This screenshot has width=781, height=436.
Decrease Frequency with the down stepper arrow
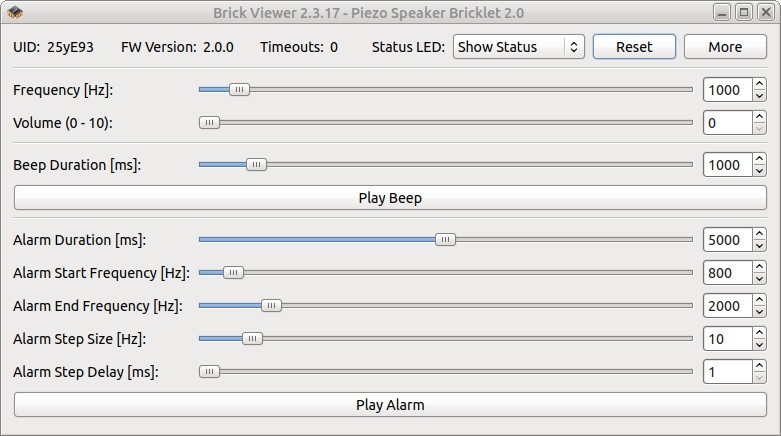pos(759,96)
